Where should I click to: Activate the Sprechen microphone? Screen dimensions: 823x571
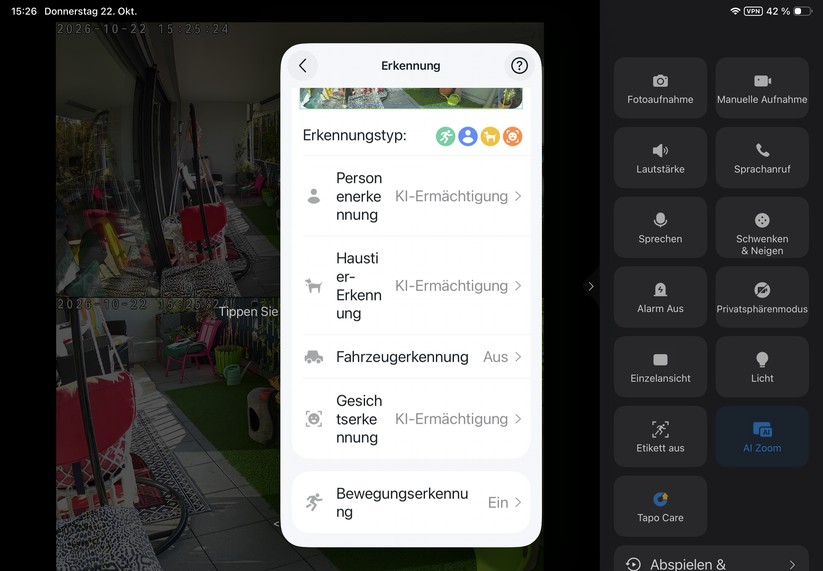coord(660,227)
